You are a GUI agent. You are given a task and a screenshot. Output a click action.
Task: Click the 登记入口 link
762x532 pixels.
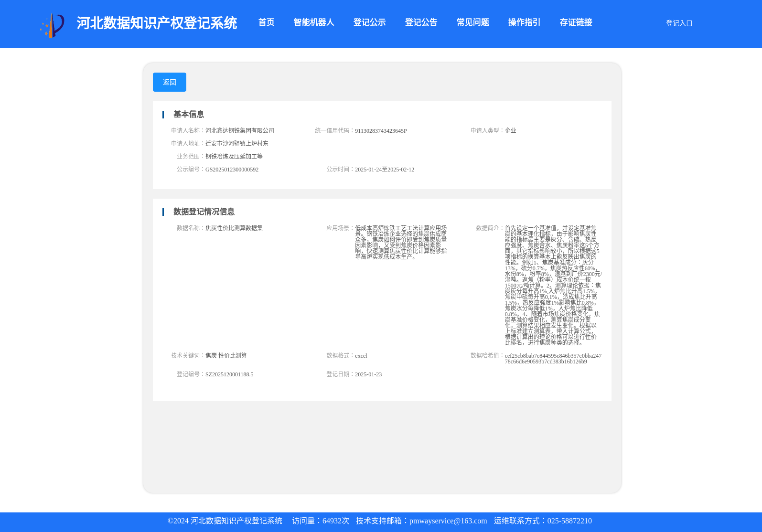pos(679,23)
